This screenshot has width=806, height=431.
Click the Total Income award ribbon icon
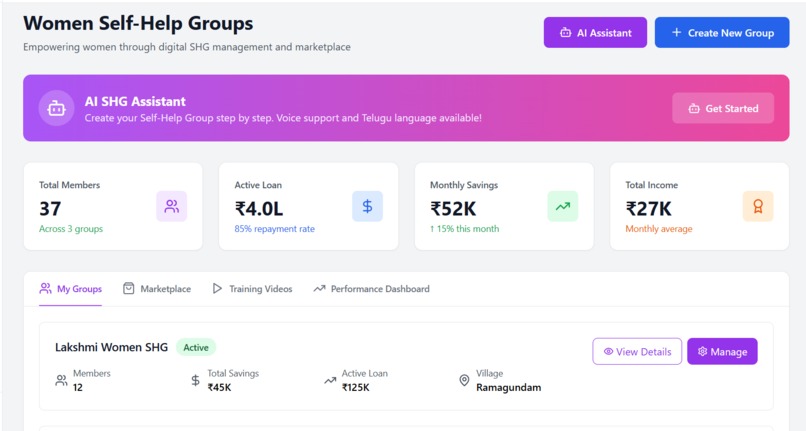(758, 206)
